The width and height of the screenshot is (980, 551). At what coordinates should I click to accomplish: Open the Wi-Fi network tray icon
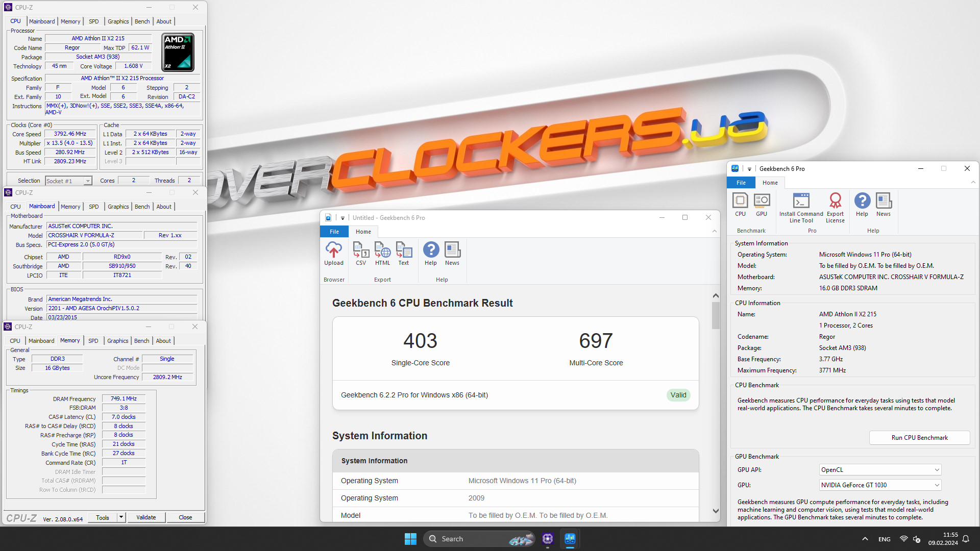tap(903, 539)
